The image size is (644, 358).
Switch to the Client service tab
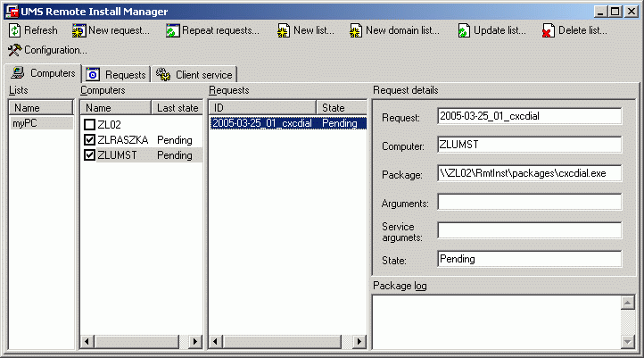pyautogui.click(x=194, y=74)
